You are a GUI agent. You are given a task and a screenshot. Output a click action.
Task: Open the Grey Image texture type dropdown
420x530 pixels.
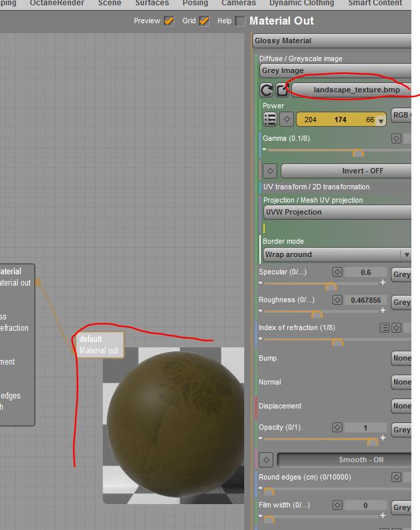[335, 70]
